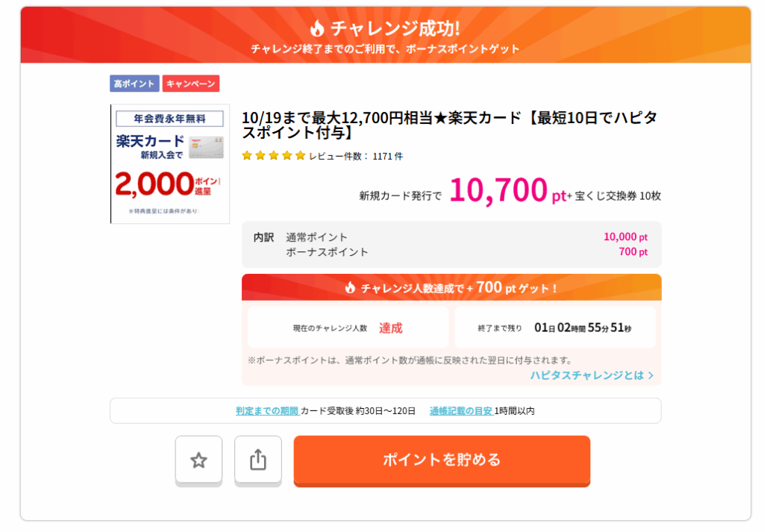Click the 楽天カード promo thumbnail image

[x=169, y=164]
